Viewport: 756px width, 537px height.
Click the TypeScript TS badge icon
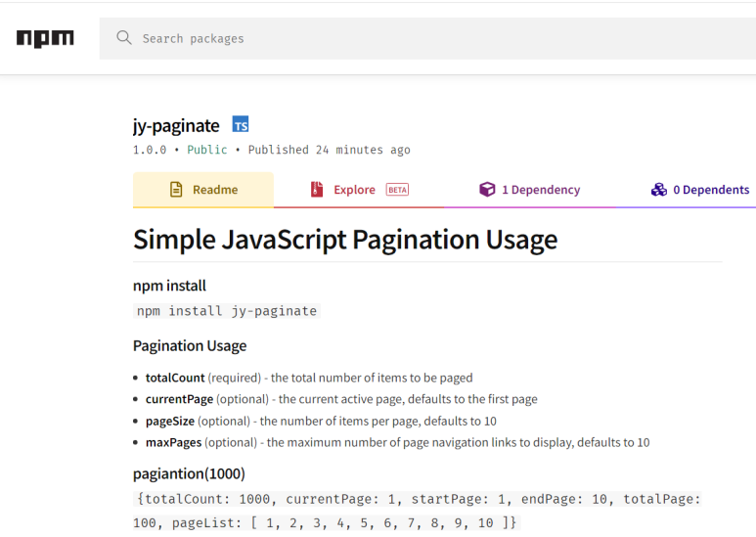point(241,124)
